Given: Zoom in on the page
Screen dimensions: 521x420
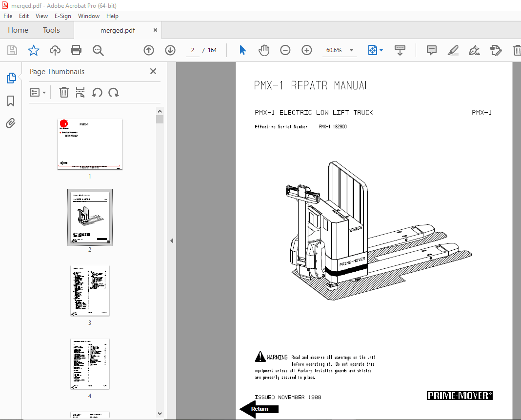Looking at the screenshot, I should (x=307, y=50).
